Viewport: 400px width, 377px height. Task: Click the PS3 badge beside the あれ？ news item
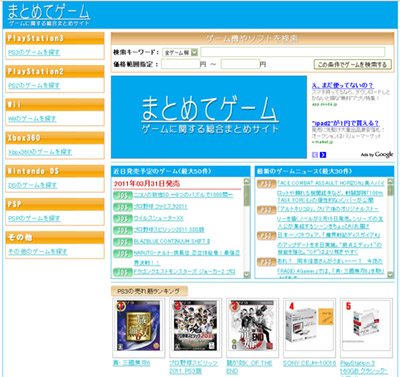click(266, 262)
